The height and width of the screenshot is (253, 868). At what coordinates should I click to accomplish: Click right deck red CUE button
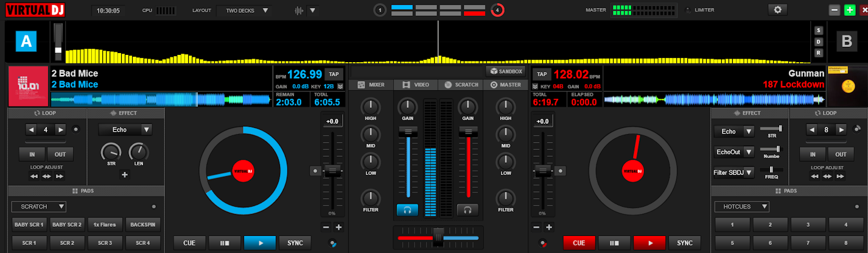[579, 243]
